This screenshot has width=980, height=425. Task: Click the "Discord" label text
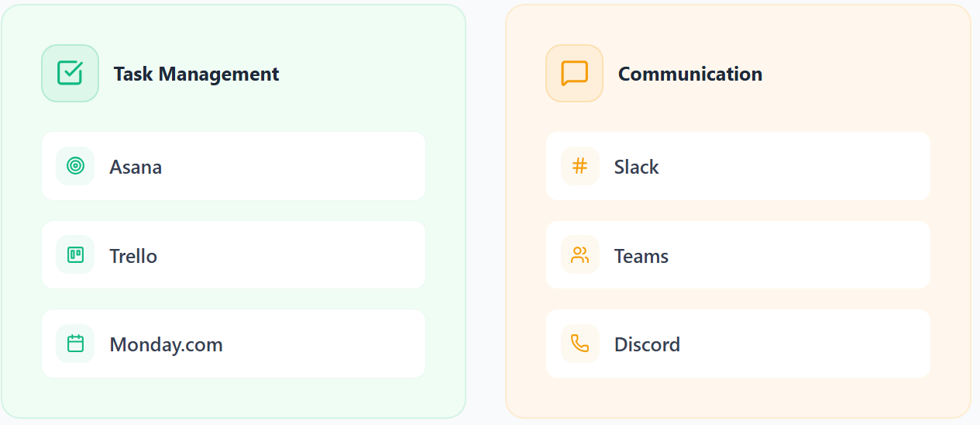[x=647, y=344]
